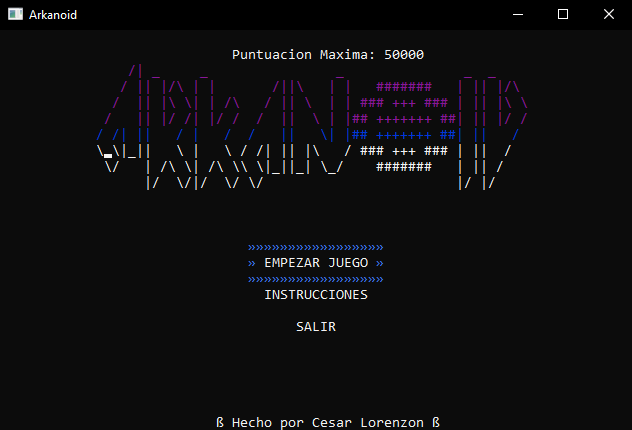Click the Hecho por Cesar Lorenzon credit

[328, 422]
